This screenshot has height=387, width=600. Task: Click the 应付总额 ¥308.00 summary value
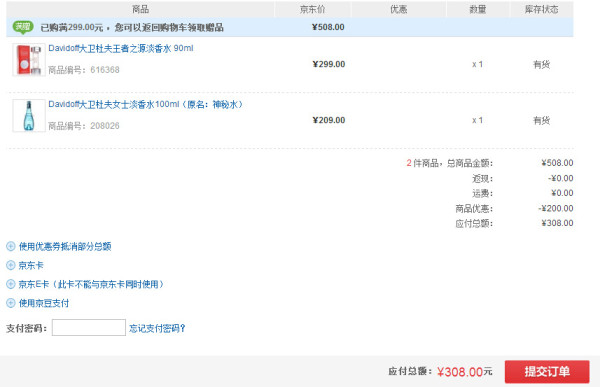pyautogui.click(x=557, y=223)
